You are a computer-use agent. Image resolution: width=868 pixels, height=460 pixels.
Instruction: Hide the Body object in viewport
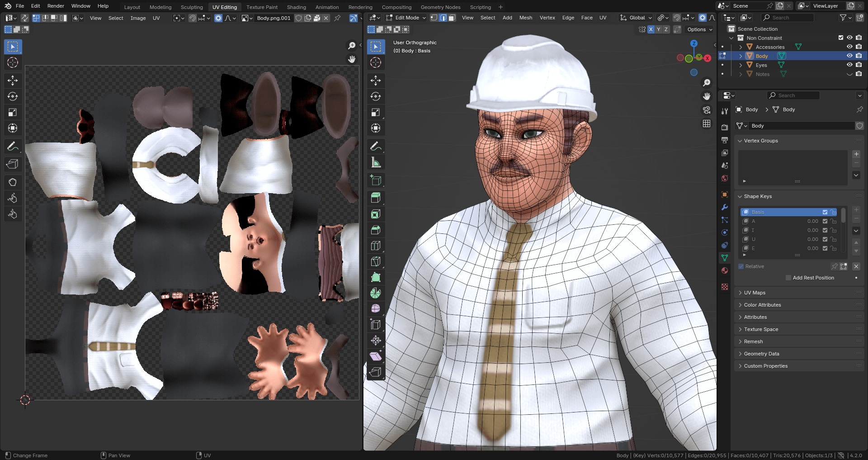point(849,56)
